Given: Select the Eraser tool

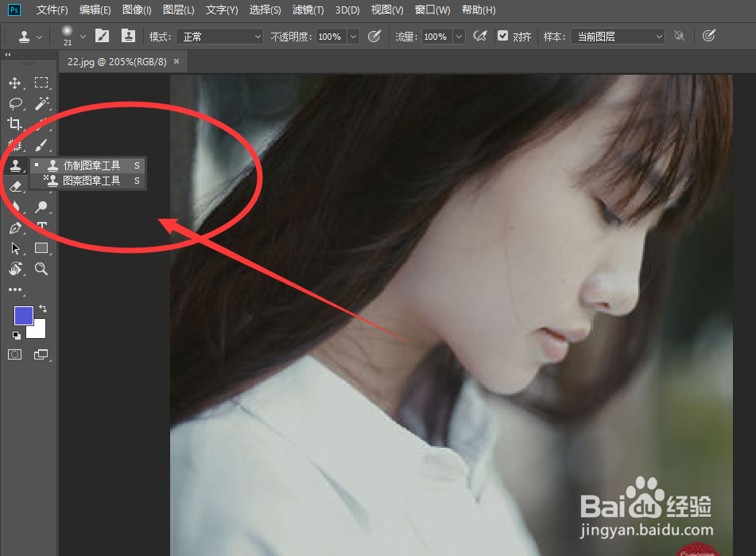Looking at the screenshot, I should pyautogui.click(x=15, y=186).
